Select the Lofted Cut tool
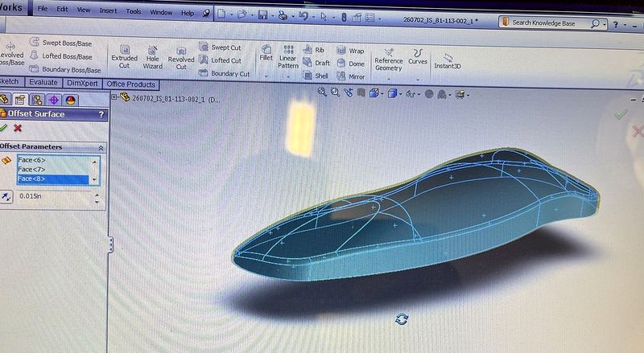 pos(220,60)
